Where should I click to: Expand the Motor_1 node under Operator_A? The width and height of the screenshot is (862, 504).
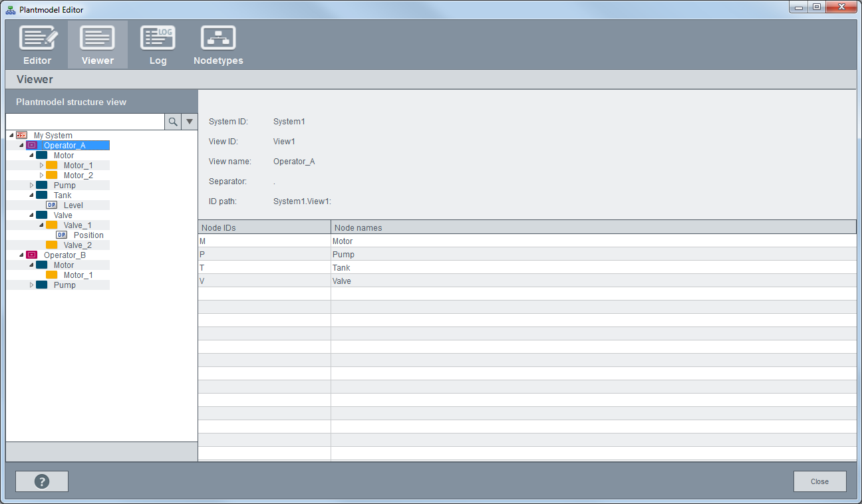click(41, 166)
